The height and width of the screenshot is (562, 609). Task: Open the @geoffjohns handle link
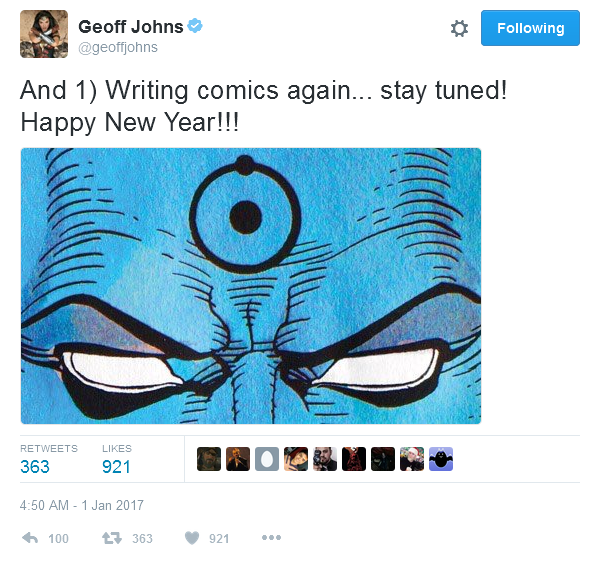pos(118,47)
